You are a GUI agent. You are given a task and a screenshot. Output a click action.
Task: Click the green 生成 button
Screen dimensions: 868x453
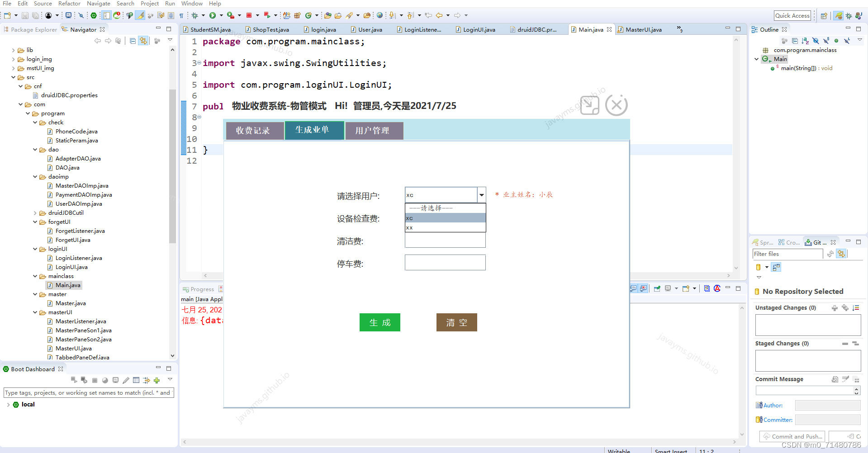point(380,322)
